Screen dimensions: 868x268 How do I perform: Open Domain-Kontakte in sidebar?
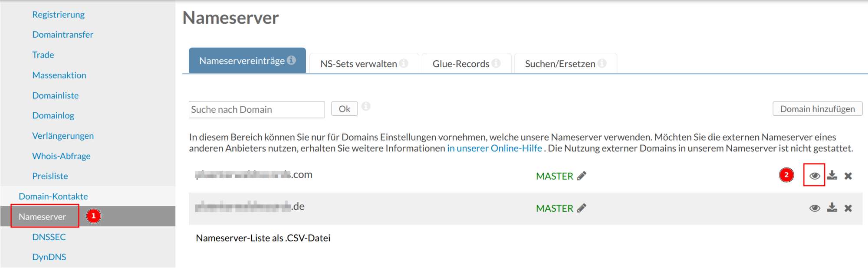point(53,196)
